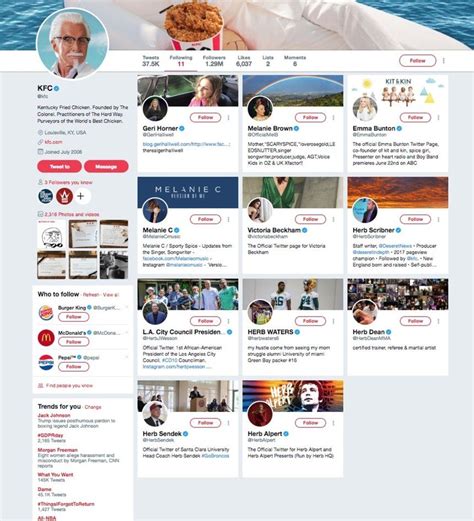
Task: Click Burger King logo in Who to follow
Action: point(46,313)
